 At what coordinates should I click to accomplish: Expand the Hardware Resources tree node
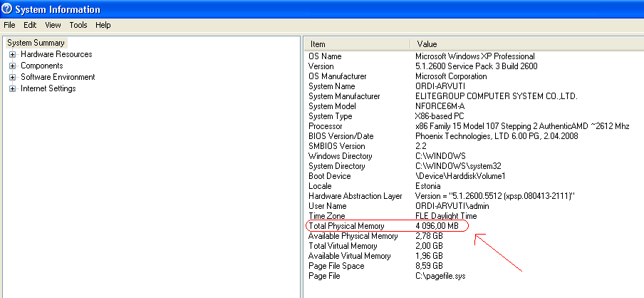pos(13,54)
